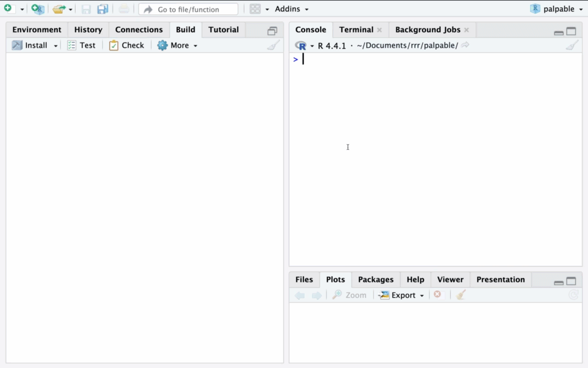Open the Packages tab
Screen dimensions: 588x368
[x=375, y=279]
